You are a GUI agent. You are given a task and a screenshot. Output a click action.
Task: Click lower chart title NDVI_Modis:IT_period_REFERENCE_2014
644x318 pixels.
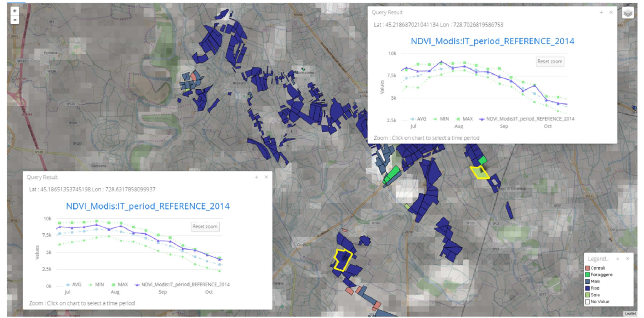pos(148,206)
